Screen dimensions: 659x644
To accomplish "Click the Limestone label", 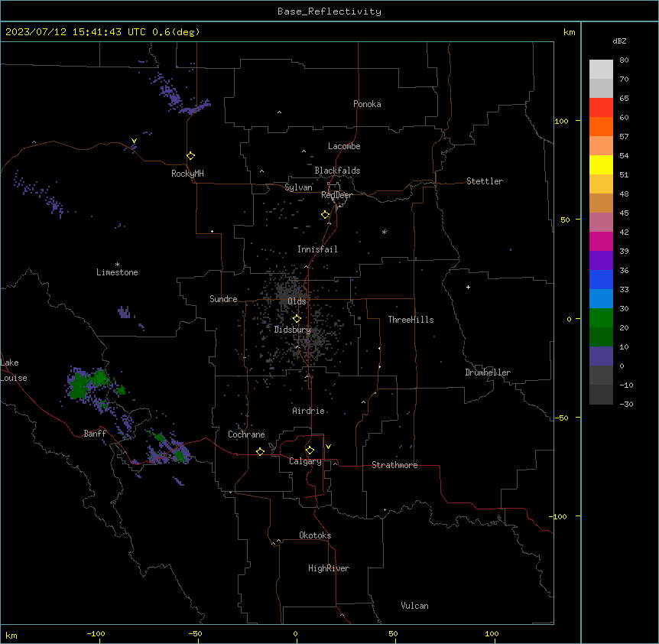I will (x=117, y=272).
